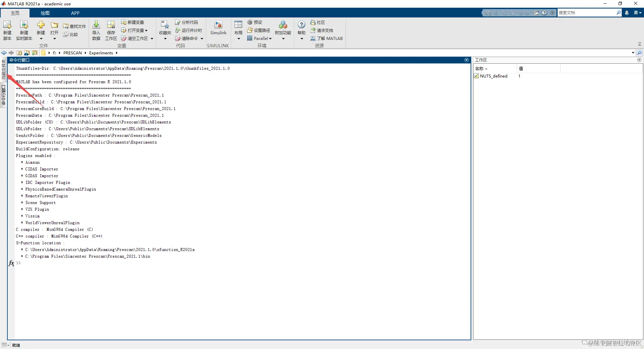Open the user account dropdown

pyautogui.click(x=638, y=13)
